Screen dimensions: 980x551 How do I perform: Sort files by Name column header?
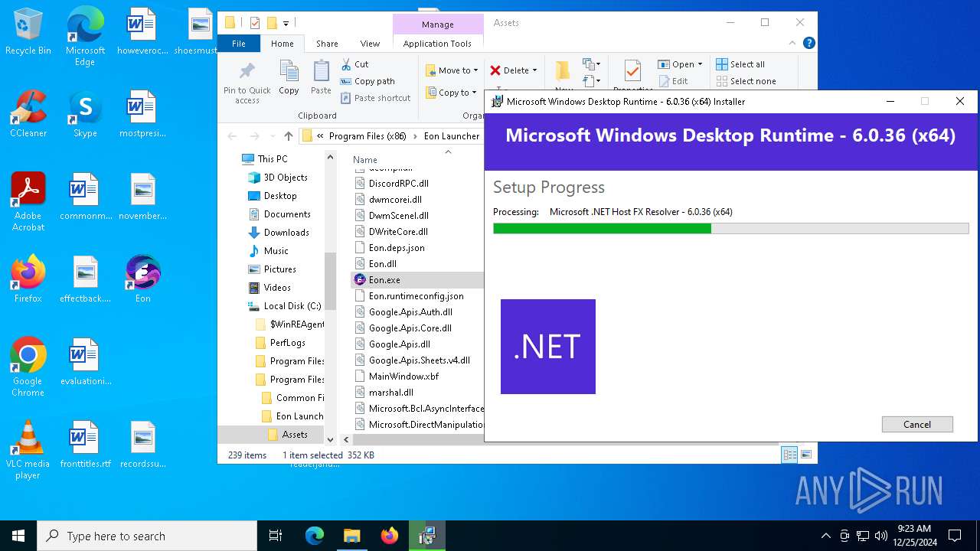tap(365, 160)
